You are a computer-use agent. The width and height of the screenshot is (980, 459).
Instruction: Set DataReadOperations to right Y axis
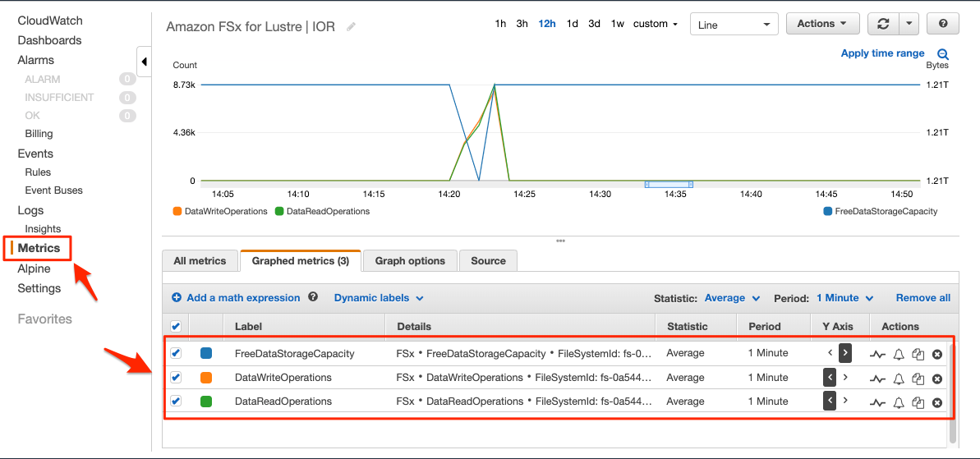[x=845, y=401]
